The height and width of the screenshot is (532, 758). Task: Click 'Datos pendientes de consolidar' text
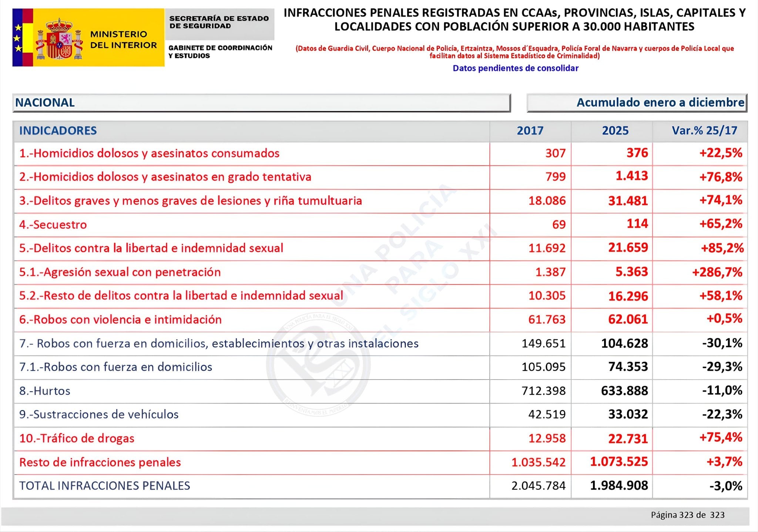(515, 68)
